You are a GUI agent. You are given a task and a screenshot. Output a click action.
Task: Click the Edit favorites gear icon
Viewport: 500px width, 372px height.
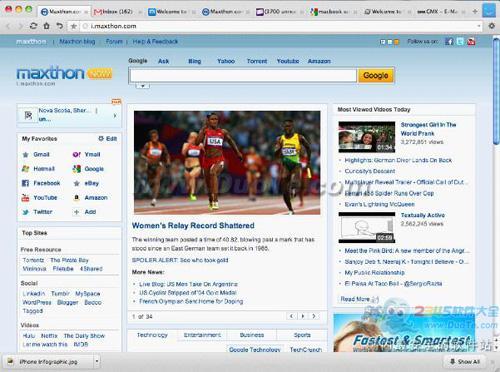tap(101, 138)
